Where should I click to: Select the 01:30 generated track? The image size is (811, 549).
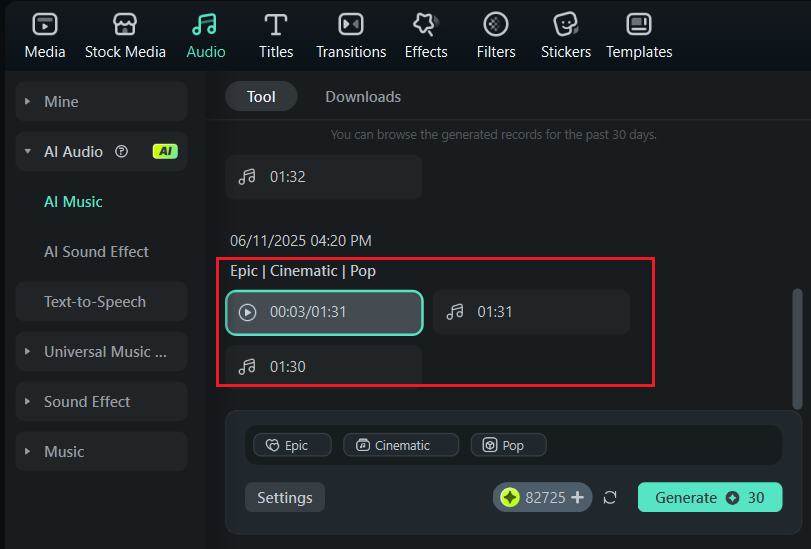(x=324, y=365)
